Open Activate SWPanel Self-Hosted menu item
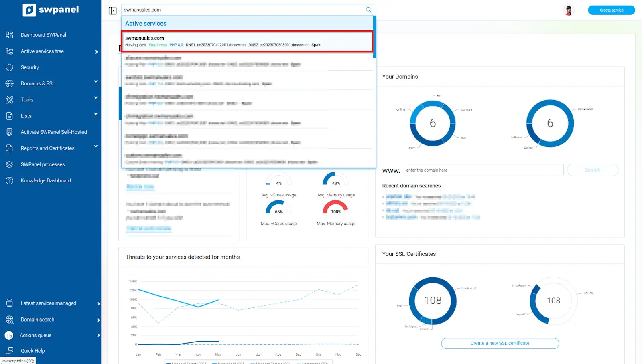 tap(54, 132)
